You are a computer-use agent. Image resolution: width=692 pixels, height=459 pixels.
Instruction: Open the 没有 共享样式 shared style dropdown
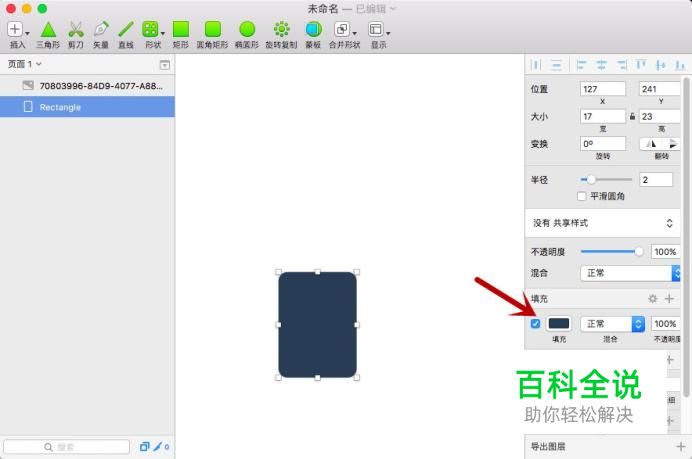pos(602,223)
